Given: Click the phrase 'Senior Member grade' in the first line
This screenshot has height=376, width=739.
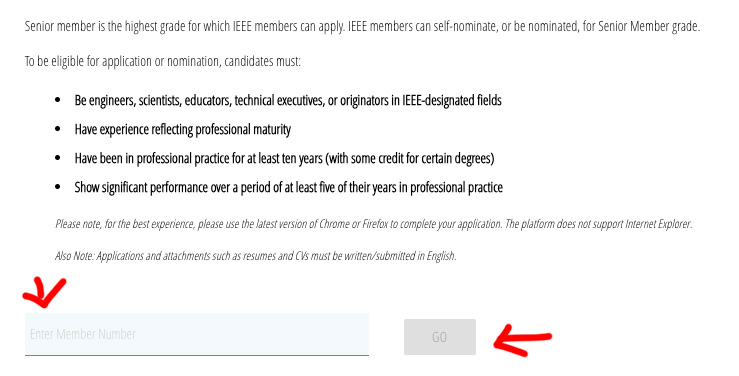Looking at the screenshot, I should [649, 26].
